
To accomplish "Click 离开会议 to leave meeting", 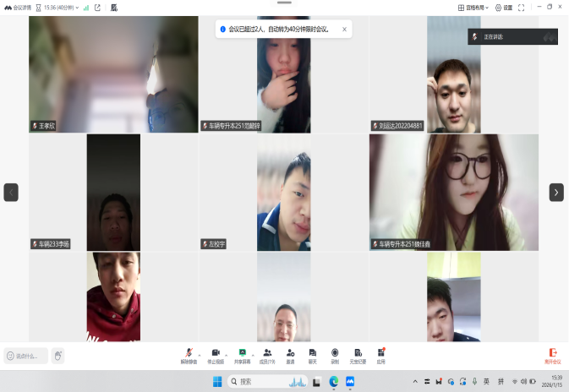I will pyautogui.click(x=551, y=355).
